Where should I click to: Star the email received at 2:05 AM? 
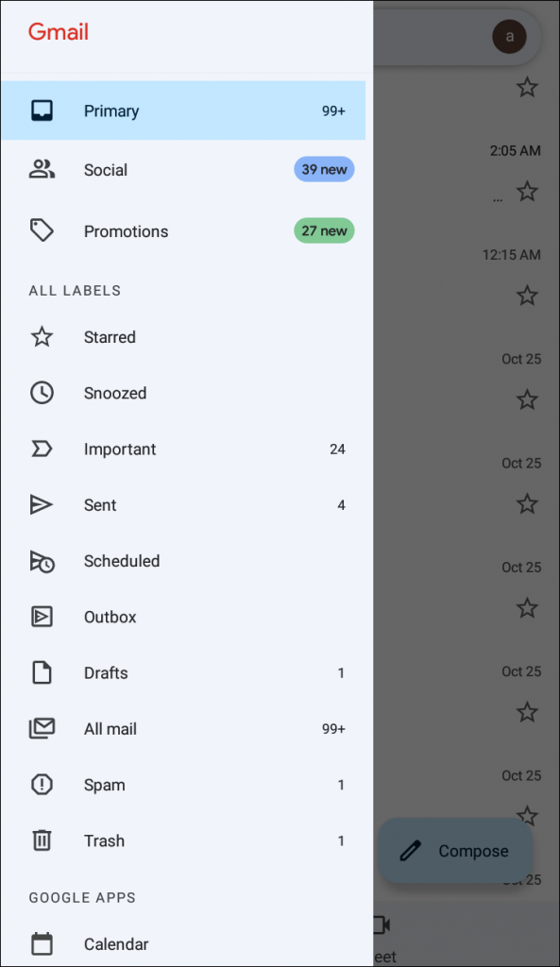527,192
